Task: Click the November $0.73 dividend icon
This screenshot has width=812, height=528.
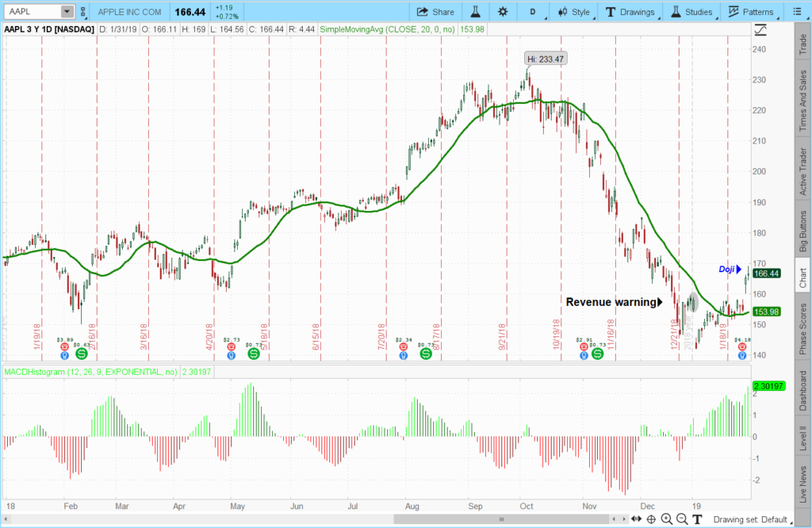Action: pyautogui.click(x=598, y=354)
